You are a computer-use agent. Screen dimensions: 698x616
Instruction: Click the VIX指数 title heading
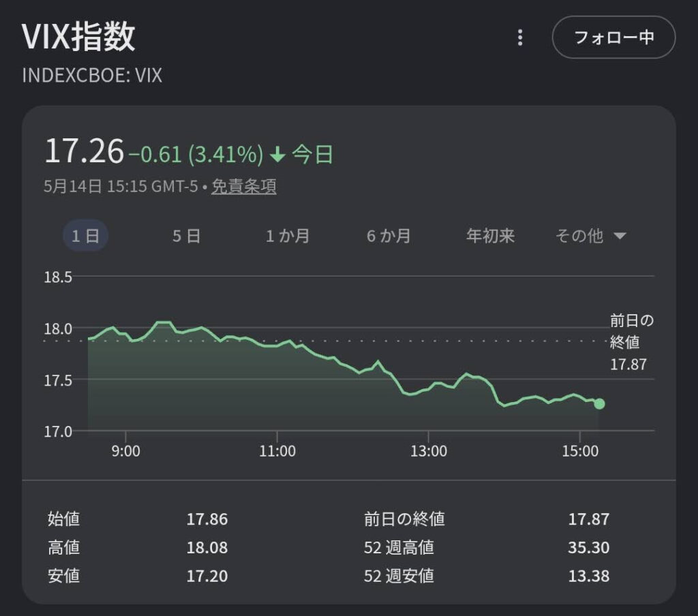click(x=78, y=37)
